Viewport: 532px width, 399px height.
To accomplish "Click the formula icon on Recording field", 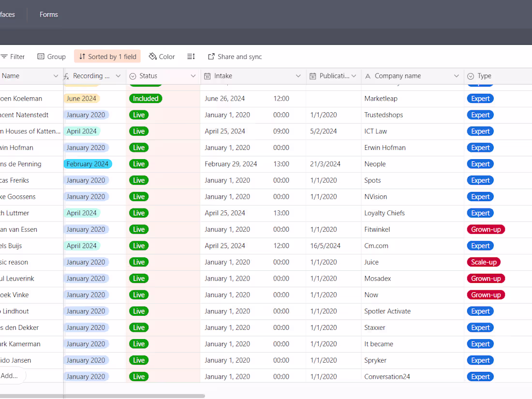I will pos(66,76).
